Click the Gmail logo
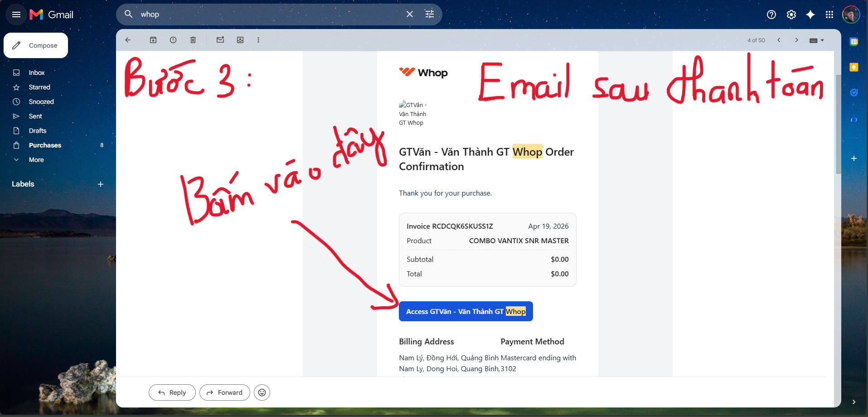 click(x=51, y=15)
